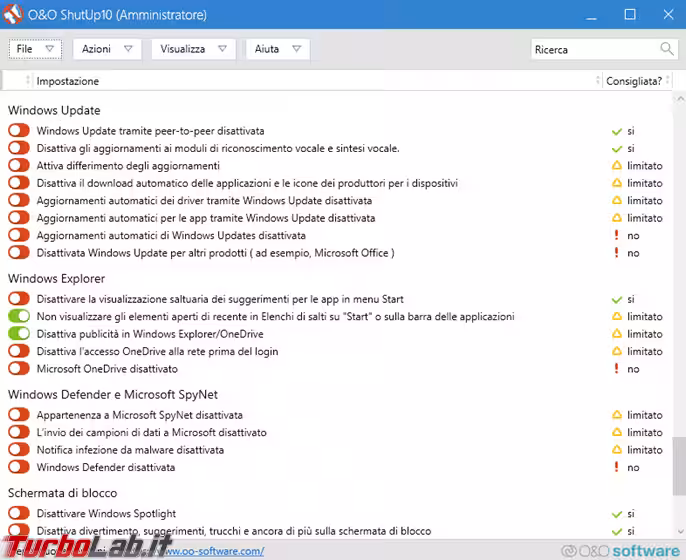Open the oo-software.com link
686x560 pixels.
[x=214, y=551]
